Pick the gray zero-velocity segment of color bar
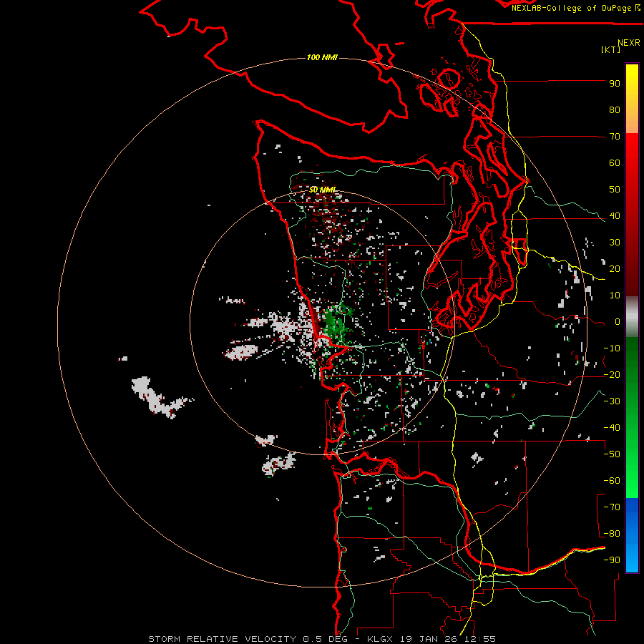 632,317
